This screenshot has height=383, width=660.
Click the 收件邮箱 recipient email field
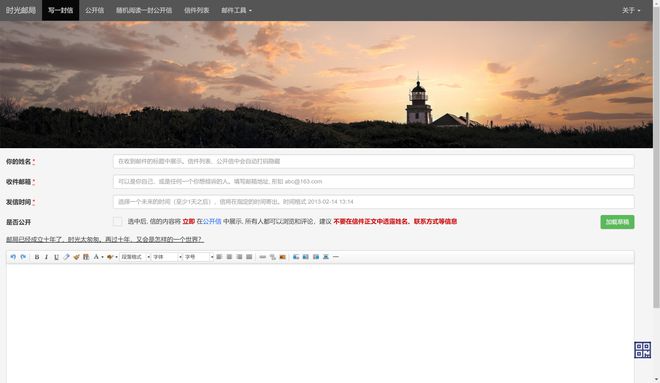[x=373, y=181]
